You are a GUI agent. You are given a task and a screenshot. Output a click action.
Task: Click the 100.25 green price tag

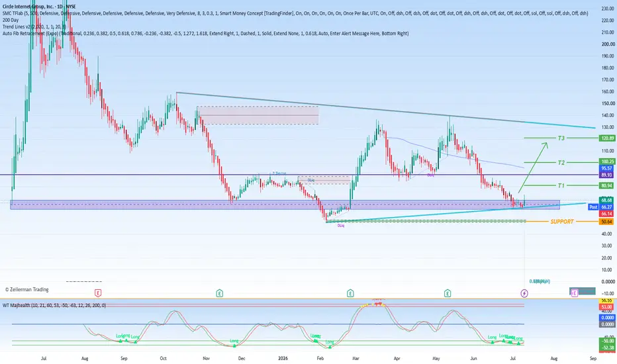(x=607, y=161)
